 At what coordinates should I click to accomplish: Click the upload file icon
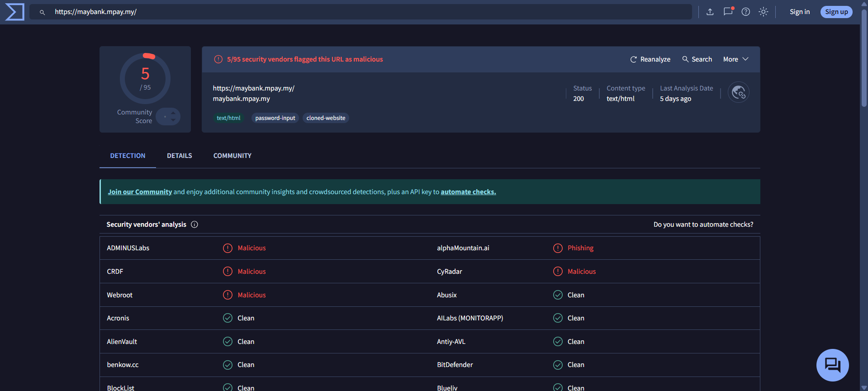[x=710, y=12]
